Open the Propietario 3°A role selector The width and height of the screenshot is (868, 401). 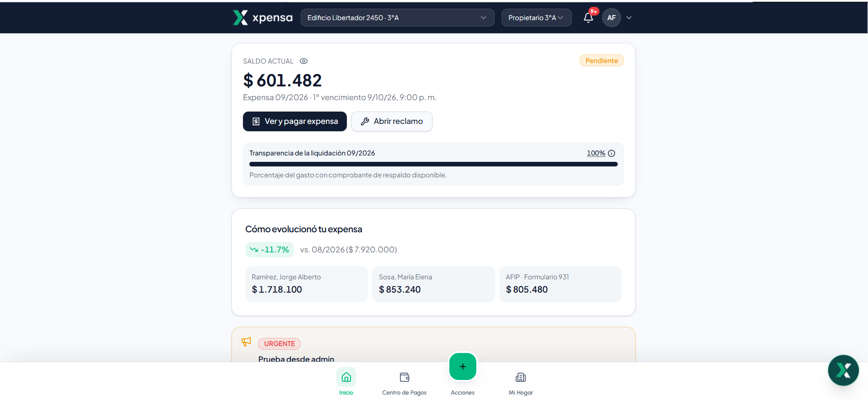coord(536,18)
